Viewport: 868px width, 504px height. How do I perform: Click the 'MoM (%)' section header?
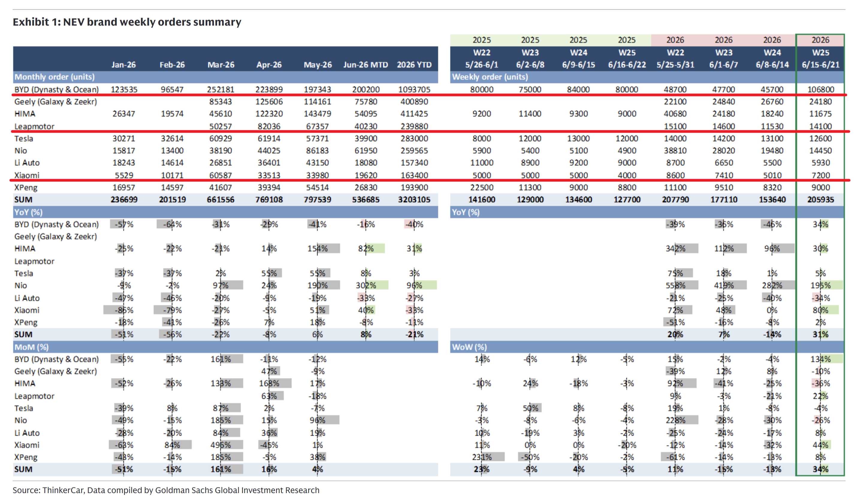tap(31, 347)
